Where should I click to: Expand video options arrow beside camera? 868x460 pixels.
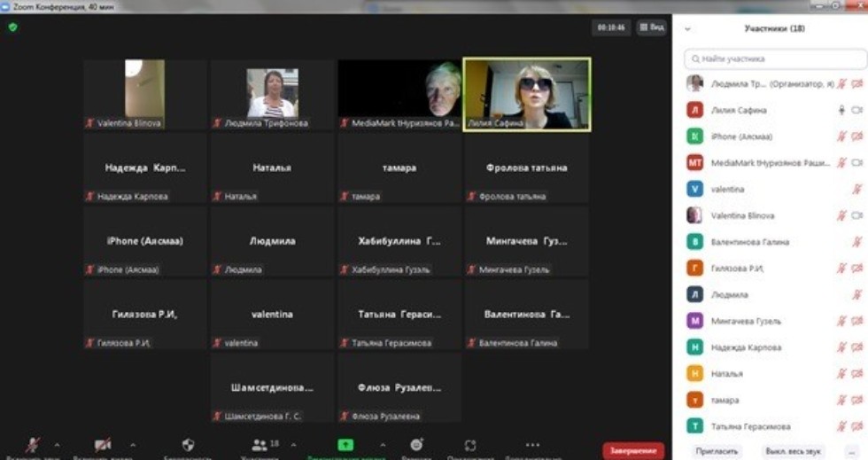pos(133,445)
